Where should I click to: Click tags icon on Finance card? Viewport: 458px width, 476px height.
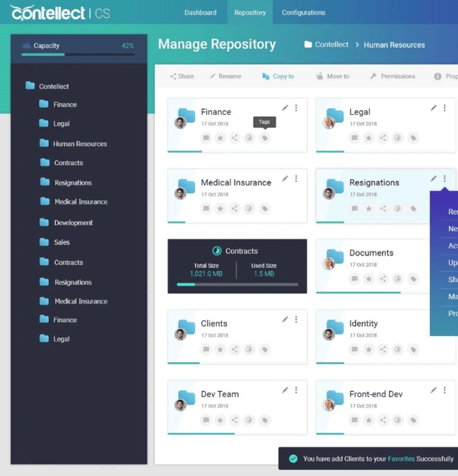265,138
